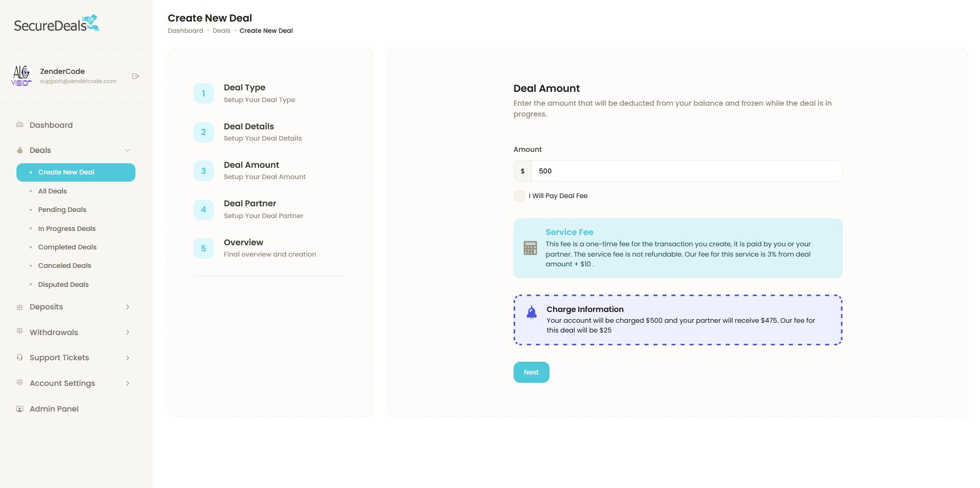Viewport: 980px width, 488px height.
Task: Click the Admin Panel icon in sidebar
Action: pos(20,409)
